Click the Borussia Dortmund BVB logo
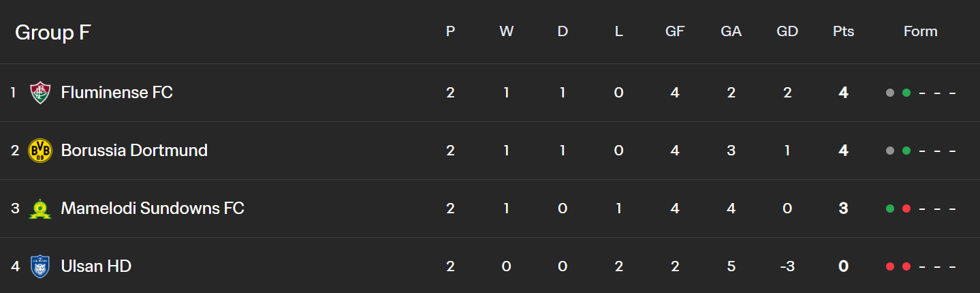Screen dimensions: 980x293 click(40, 151)
